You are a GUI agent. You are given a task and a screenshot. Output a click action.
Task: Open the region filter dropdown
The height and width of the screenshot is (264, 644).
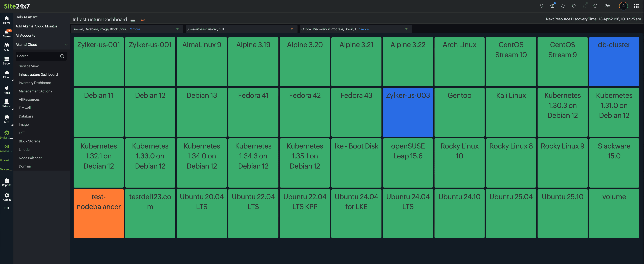coord(291,29)
